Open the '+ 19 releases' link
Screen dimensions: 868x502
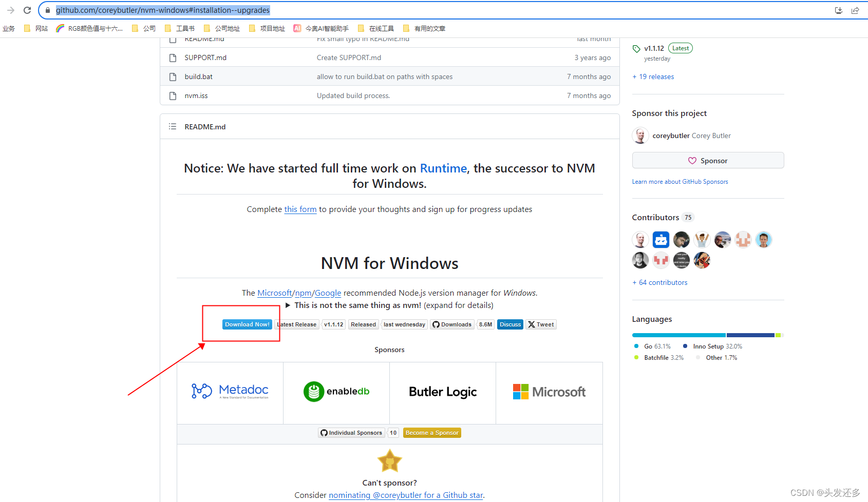coord(653,76)
